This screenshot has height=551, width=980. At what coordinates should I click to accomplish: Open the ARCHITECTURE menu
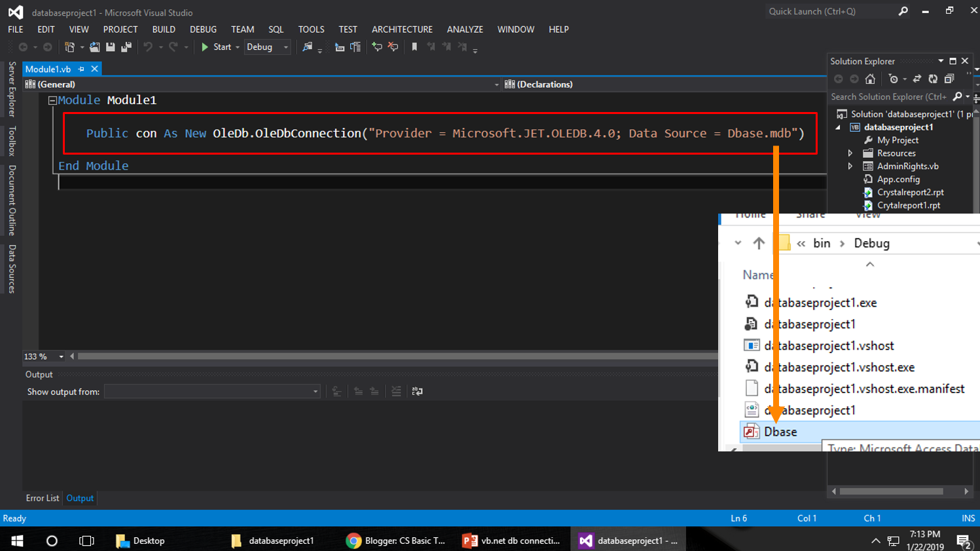pos(402,29)
